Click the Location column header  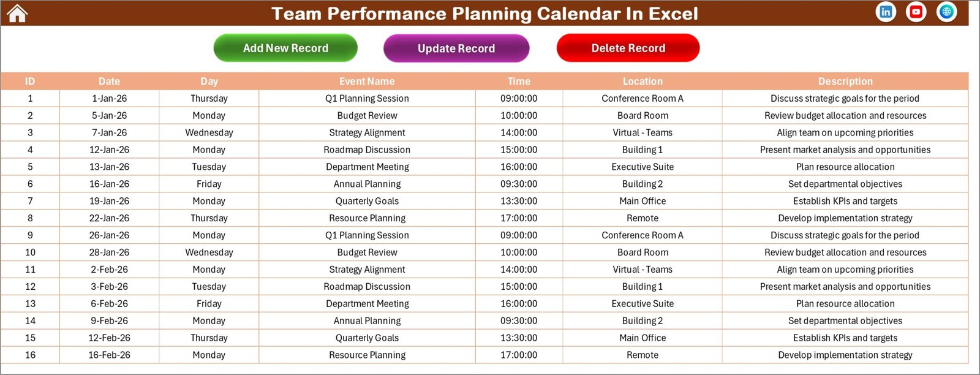(x=642, y=81)
